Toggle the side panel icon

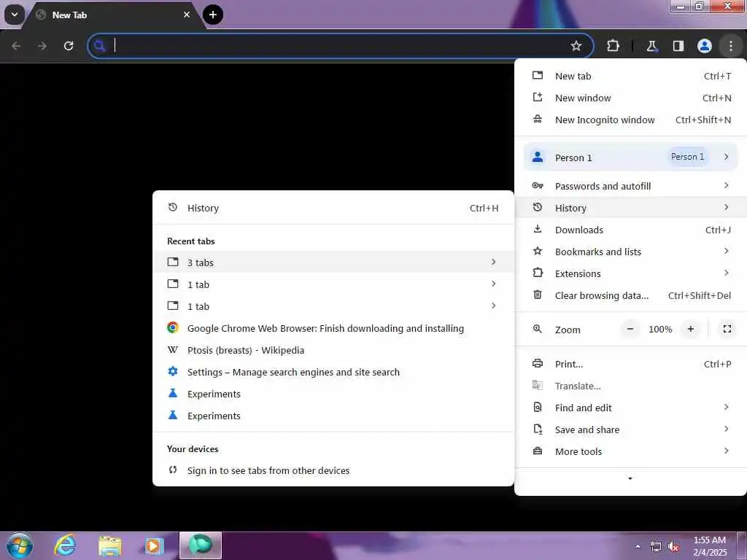pyautogui.click(x=678, y=46)
